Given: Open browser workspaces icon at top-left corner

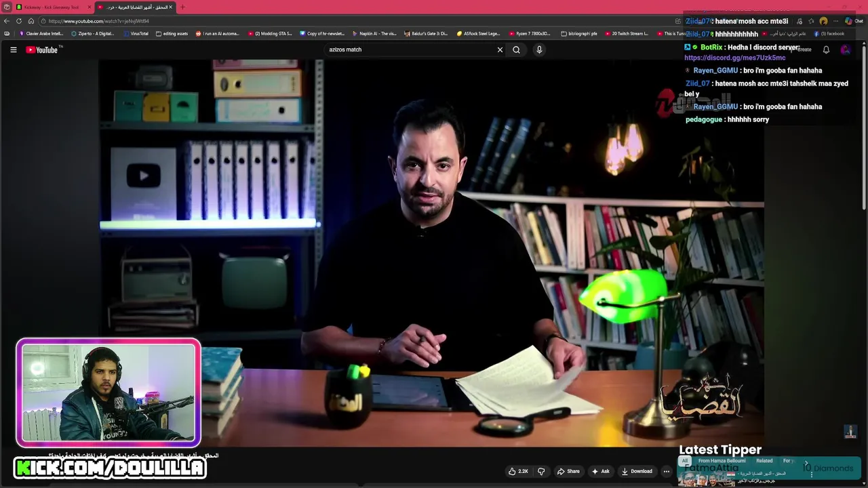Looking at the screenshot, I should coord(6,7).
